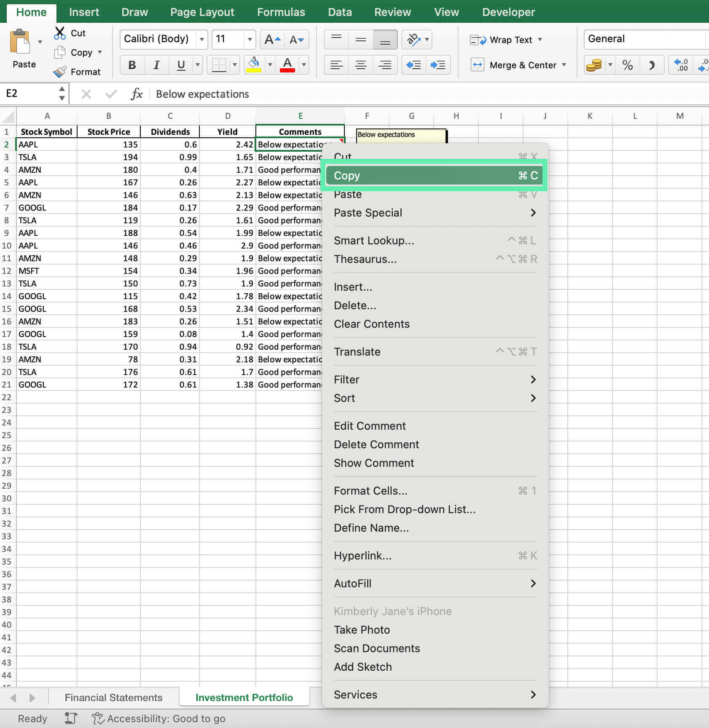This screenshot has width=709, height=728.
Task: Apply Percent Style with the % icon
Action: click(x=627, y=65)
